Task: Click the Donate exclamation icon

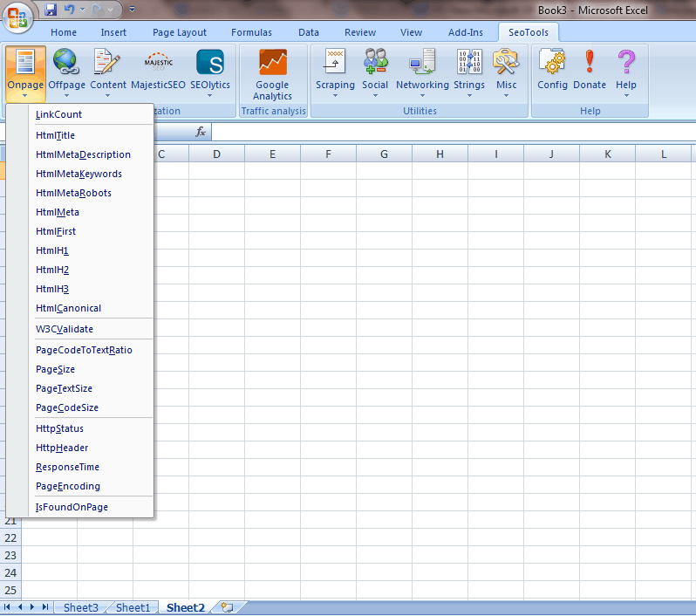Action: click(589, 61)
